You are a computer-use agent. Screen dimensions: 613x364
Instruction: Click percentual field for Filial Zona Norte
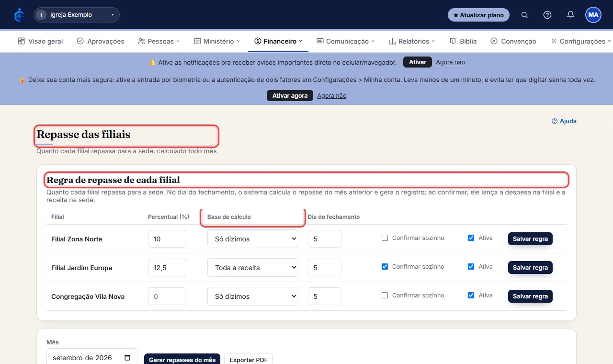point(167,239)
